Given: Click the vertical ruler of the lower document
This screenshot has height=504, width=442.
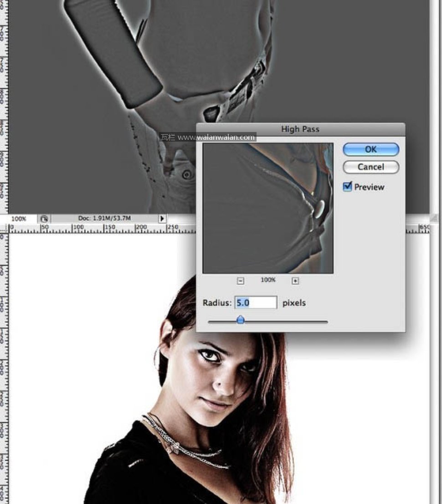Looking at the screenshot, I should tap(4, 364).
